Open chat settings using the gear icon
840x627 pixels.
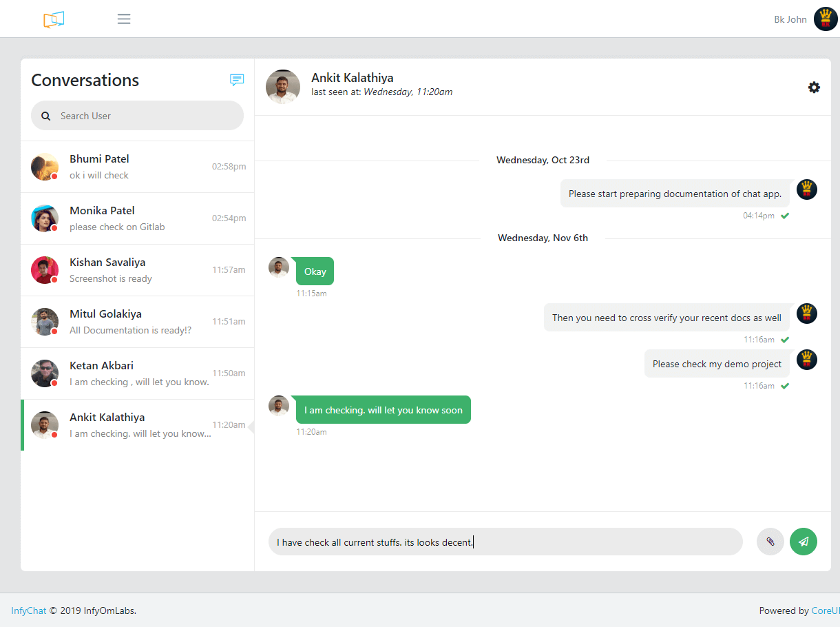814,88
